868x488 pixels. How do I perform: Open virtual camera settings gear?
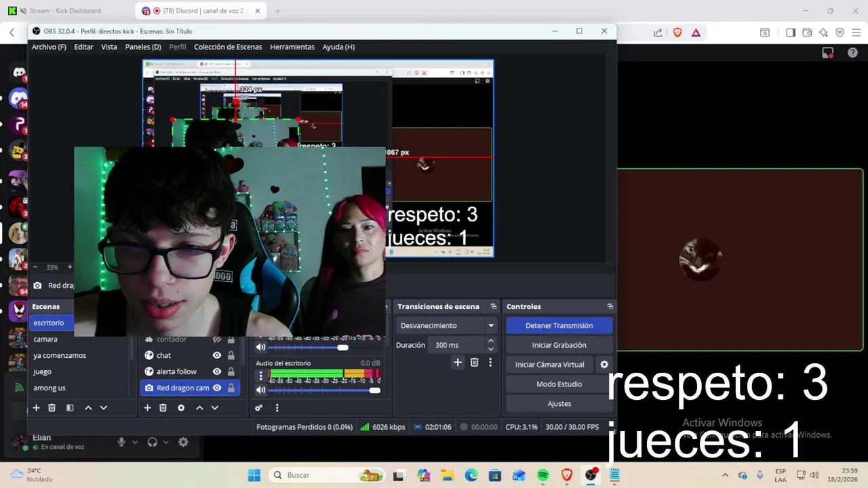[604, 365]
